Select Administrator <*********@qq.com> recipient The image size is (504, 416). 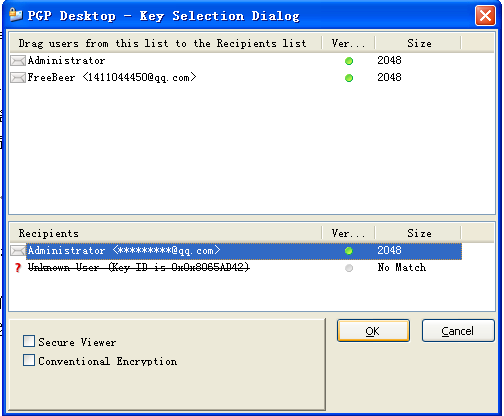pyautogui.click(x=236, y=251)
